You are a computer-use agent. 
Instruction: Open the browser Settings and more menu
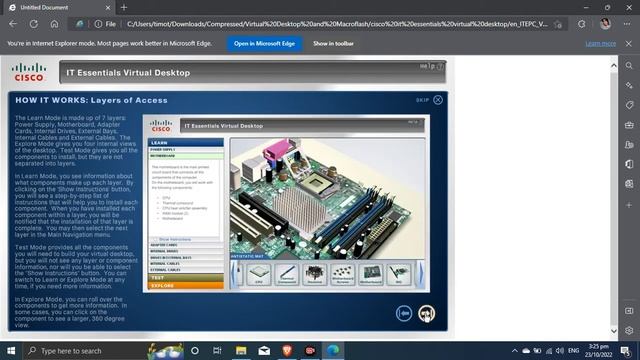click(627, 24)
